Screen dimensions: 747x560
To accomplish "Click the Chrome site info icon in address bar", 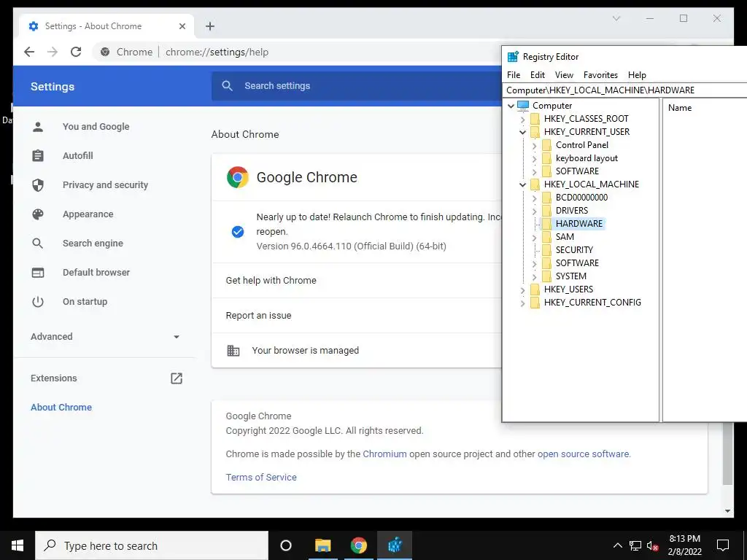I will click(105, 52).
